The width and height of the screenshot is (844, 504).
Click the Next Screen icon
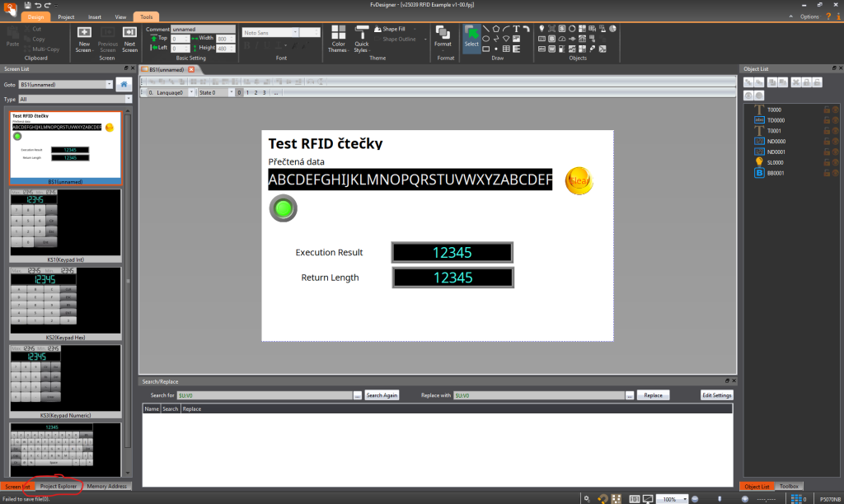pyautogui.click(x=130, y=38)
